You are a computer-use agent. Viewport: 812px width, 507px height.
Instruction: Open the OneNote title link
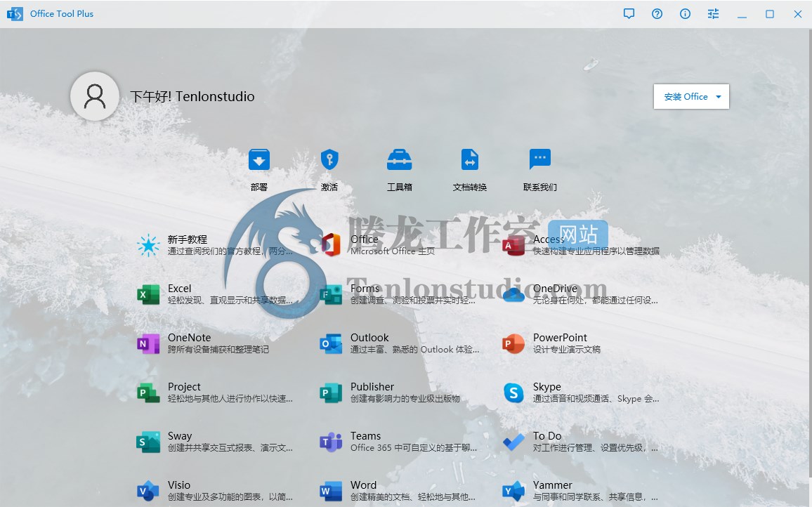coord(190,338)
